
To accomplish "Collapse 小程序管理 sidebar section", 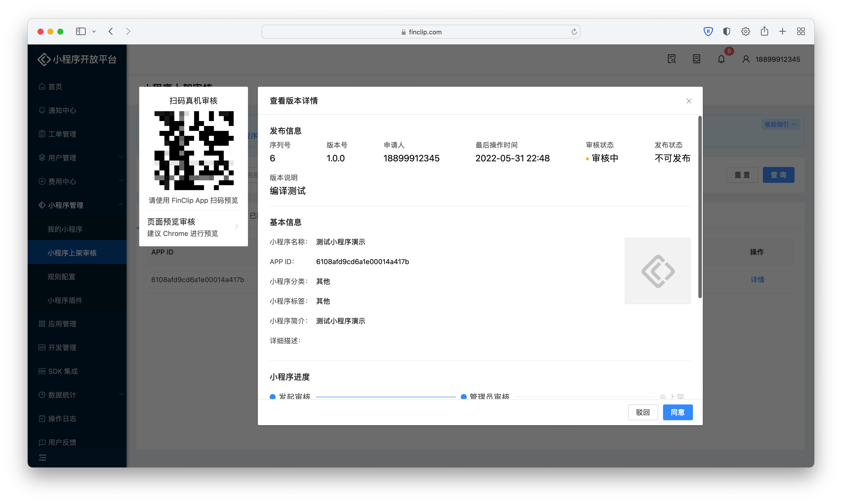I will pyautogui.click(x=77, y=205).
